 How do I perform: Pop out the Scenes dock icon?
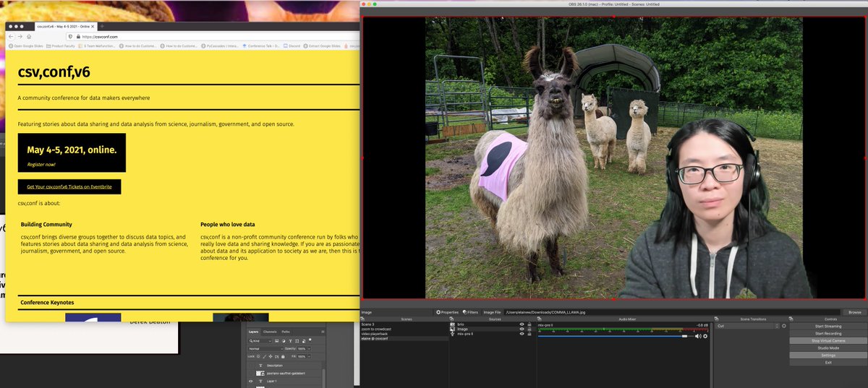[363, 319]
